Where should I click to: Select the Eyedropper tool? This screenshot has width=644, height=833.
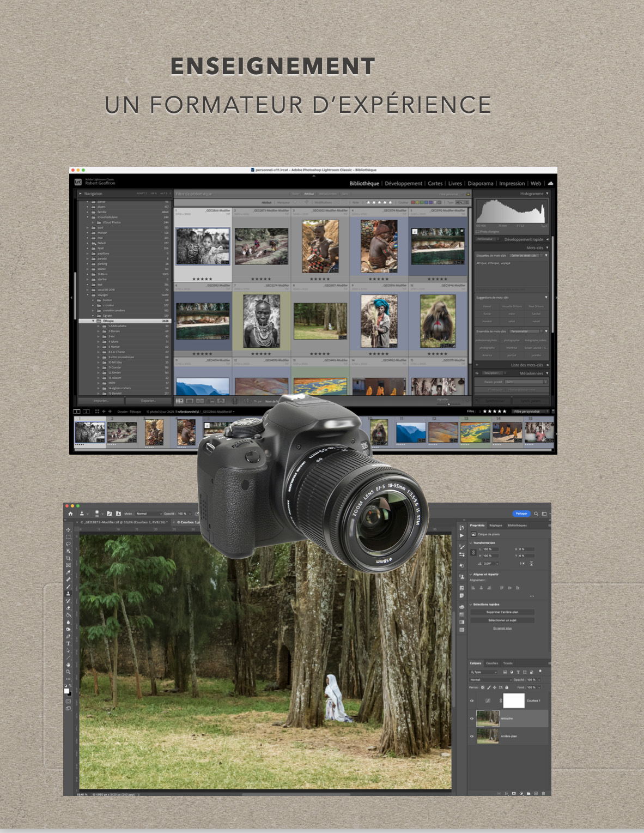coord(68,572)
